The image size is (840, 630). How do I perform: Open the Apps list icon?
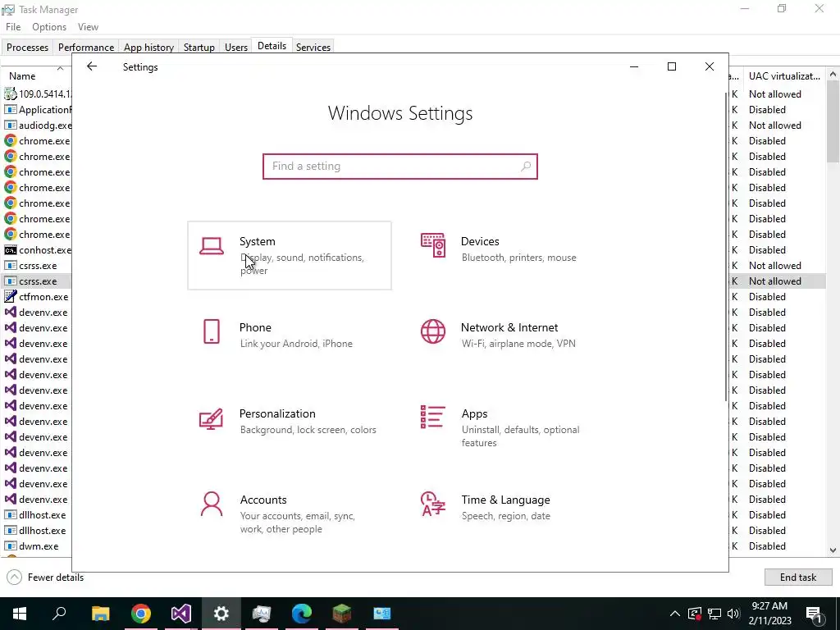point(433,417)
